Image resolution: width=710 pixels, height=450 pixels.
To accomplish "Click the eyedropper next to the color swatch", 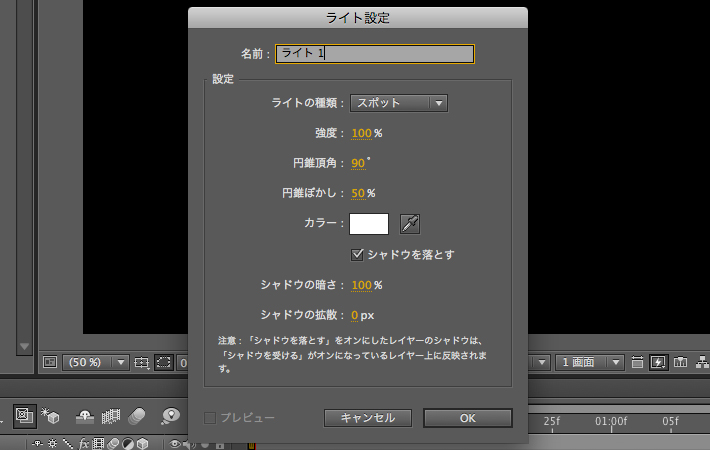I will click(410, 224).
